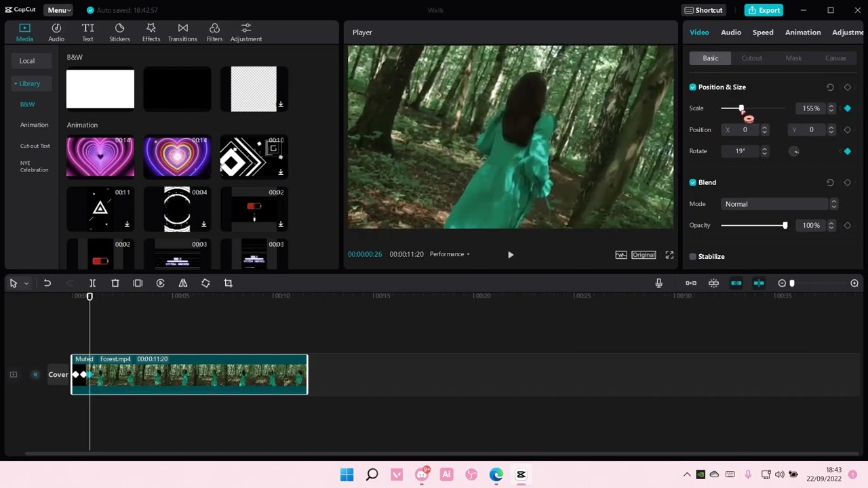Adjust Position X stepper
This screenshot has height=488, width=868.
[x=764, y=130]
